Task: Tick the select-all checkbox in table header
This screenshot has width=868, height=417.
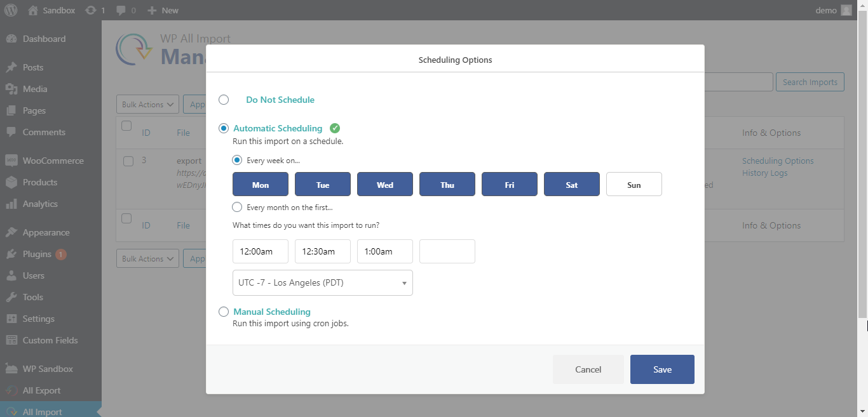Action: pos(126,126)
